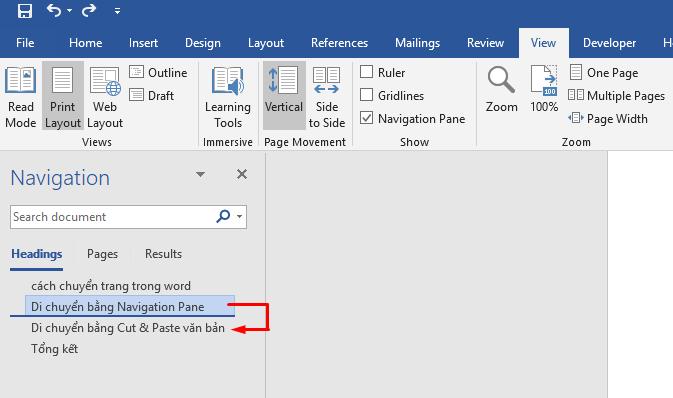Go to the 'Tổng kết' heading

point(55,349)
